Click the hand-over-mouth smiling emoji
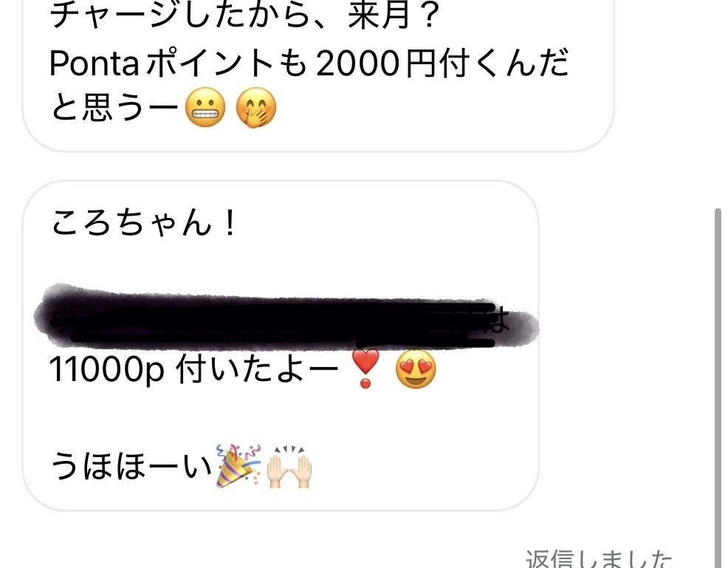The height and width of the screenshot is (568, 728). click(x=256, y=107)
